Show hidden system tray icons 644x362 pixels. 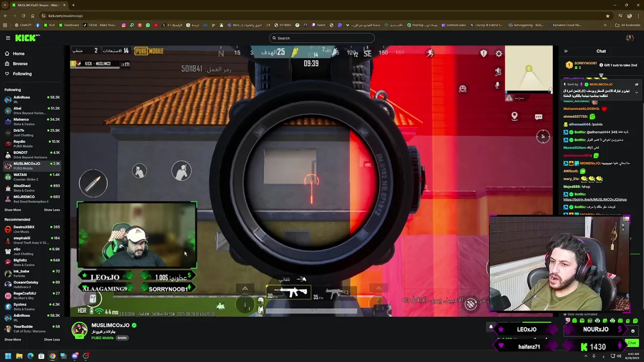[x=586, y=356]
